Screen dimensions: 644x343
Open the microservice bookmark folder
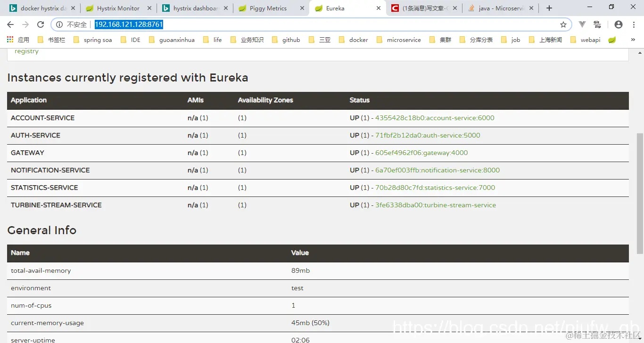399,40
